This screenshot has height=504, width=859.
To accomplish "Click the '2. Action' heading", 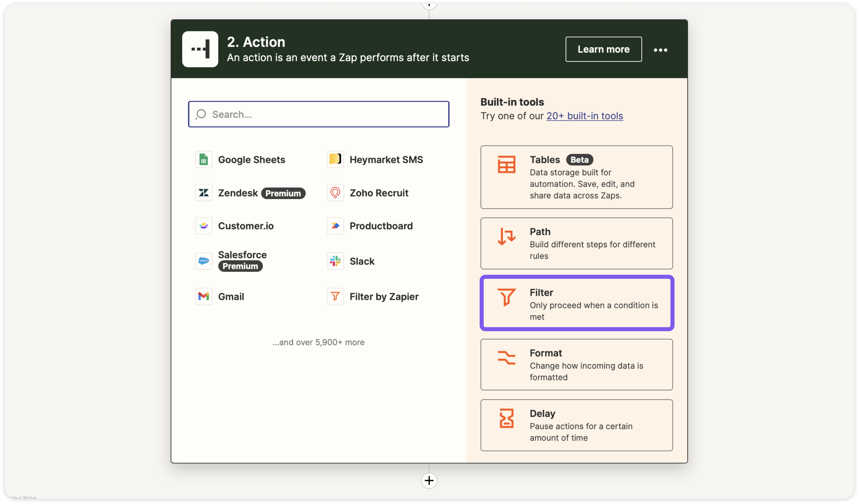I will pyautogui.click(x=256, y=42).
